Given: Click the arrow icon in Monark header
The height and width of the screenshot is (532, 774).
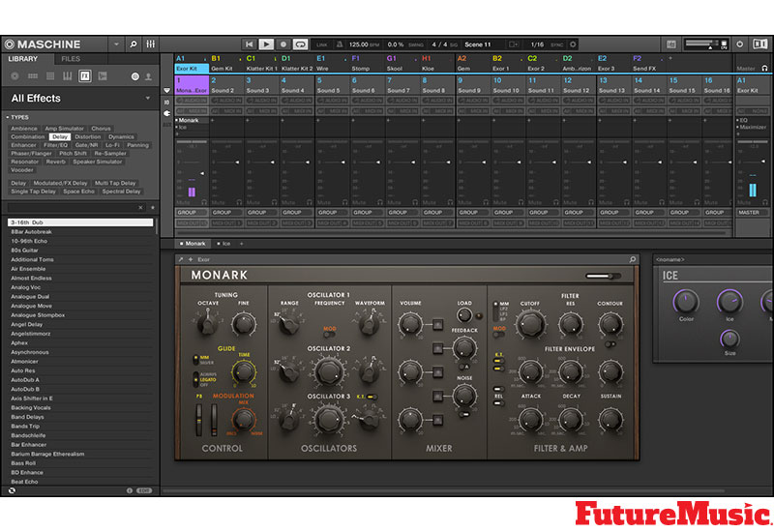Looking at the screenshot, I should click(181, 259).
